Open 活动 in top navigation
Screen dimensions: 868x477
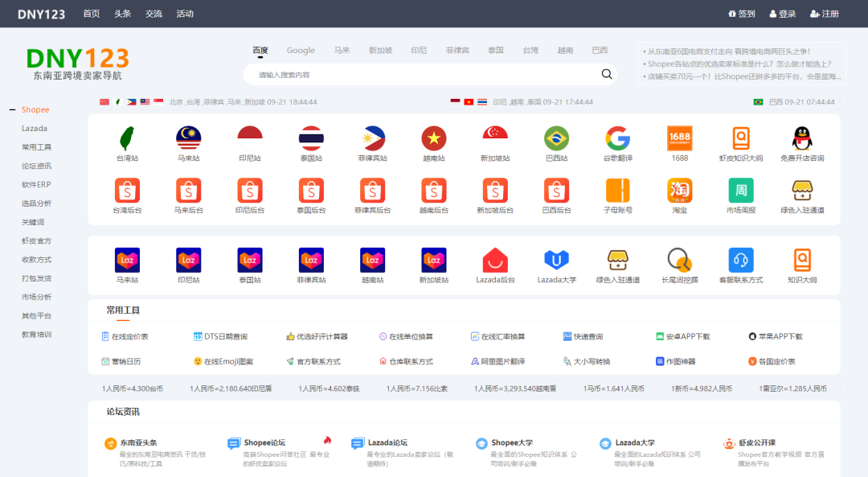click(x=185, y=14)
